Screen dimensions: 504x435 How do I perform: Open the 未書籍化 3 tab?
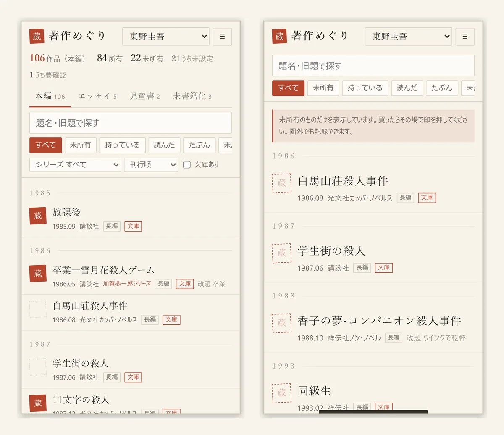point(192,96)
